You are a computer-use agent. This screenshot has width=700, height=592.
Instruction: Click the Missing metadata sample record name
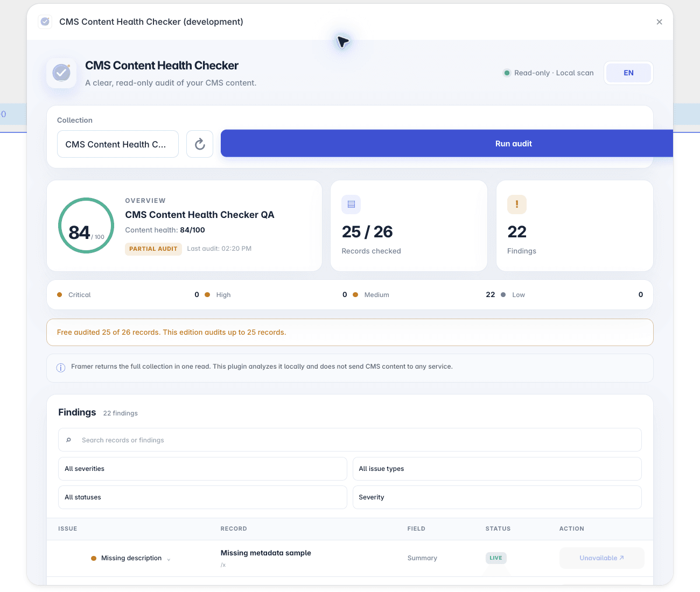(x=266, y=553)
